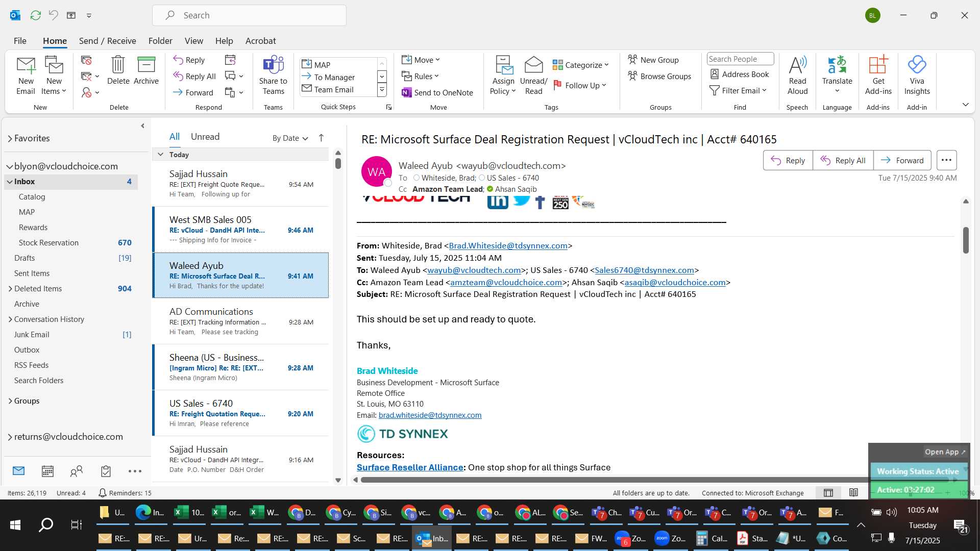
Task: Click the reverse sort order arrow
Action: click(x=321, y=138)
